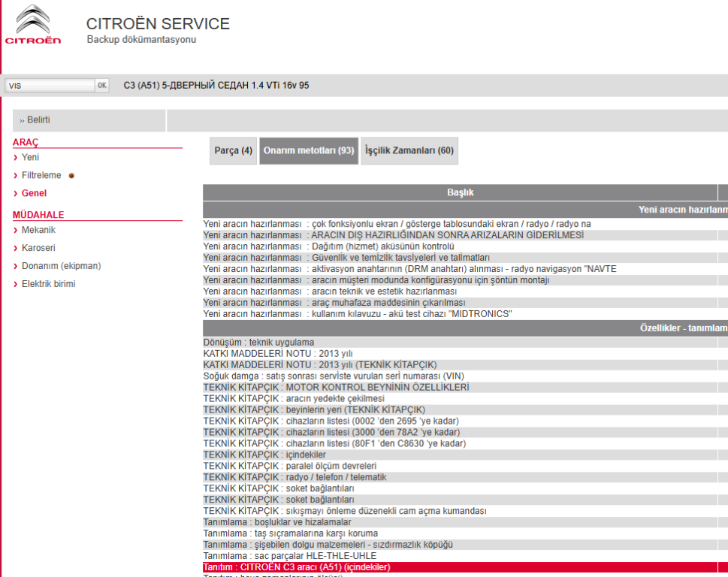Click the VIS input field
This screenshot has width=728, height=577.
coord(50,86)
